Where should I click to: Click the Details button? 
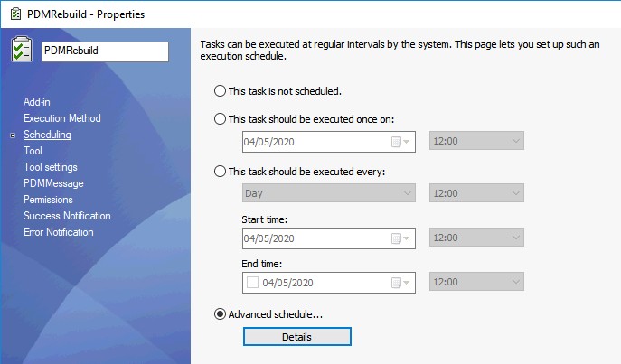tap(296, 336)
